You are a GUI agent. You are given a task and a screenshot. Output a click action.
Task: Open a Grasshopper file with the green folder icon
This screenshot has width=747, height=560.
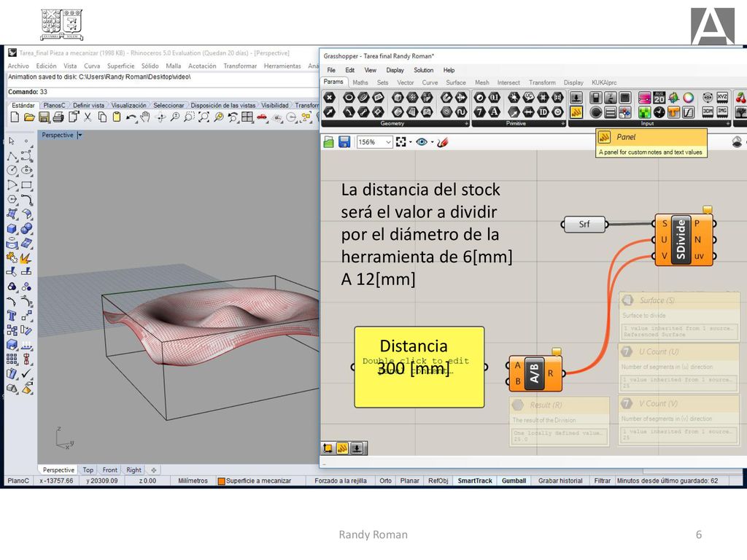coord(329,142)
